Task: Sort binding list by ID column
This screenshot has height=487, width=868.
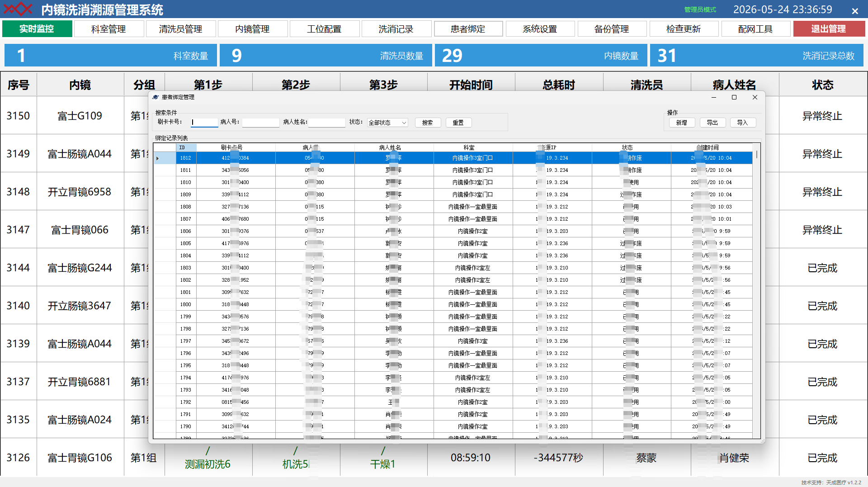Action: click(186, 147)
